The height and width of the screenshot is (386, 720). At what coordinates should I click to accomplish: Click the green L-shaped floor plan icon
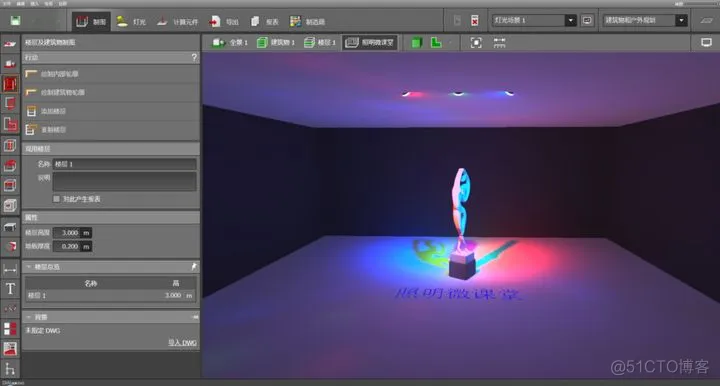[x=436, y=43]
